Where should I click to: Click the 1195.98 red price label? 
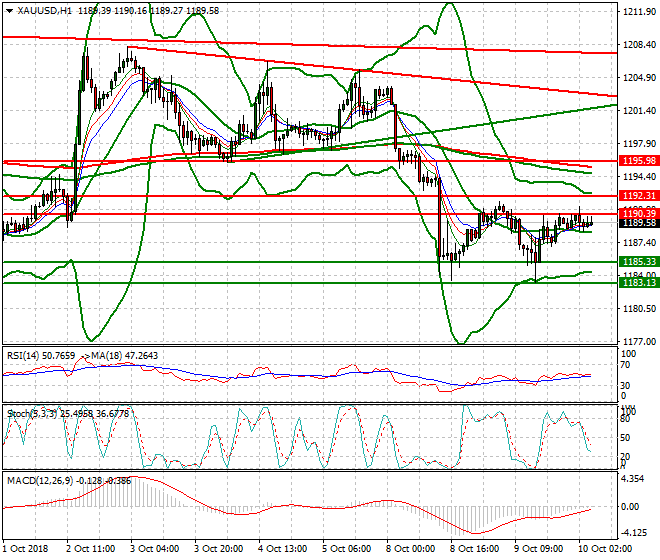639,160
